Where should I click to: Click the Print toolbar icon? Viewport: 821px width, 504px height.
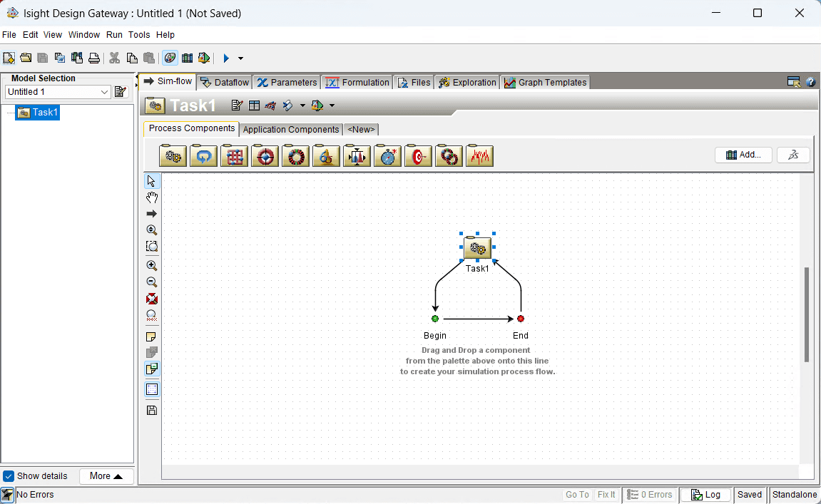click(93, 58)
